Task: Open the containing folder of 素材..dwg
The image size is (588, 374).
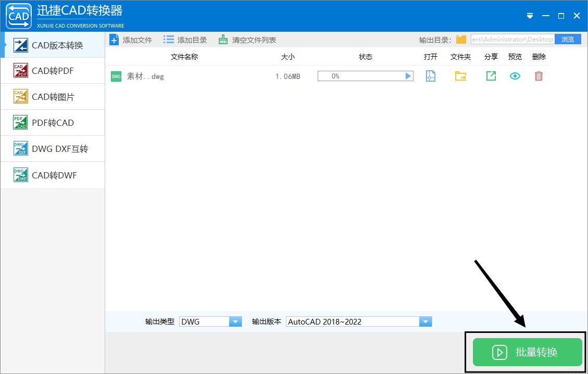Action: [x=460, y=76]
